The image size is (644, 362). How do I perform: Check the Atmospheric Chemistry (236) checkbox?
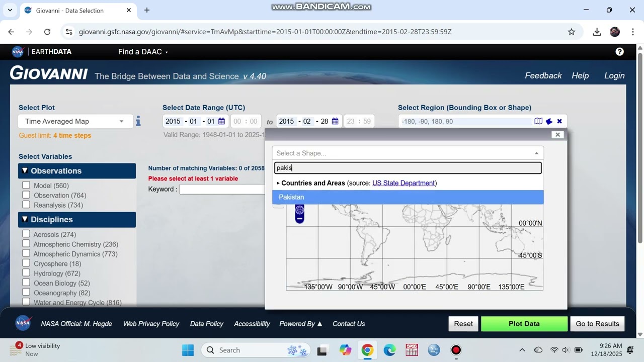pos(26,244)
